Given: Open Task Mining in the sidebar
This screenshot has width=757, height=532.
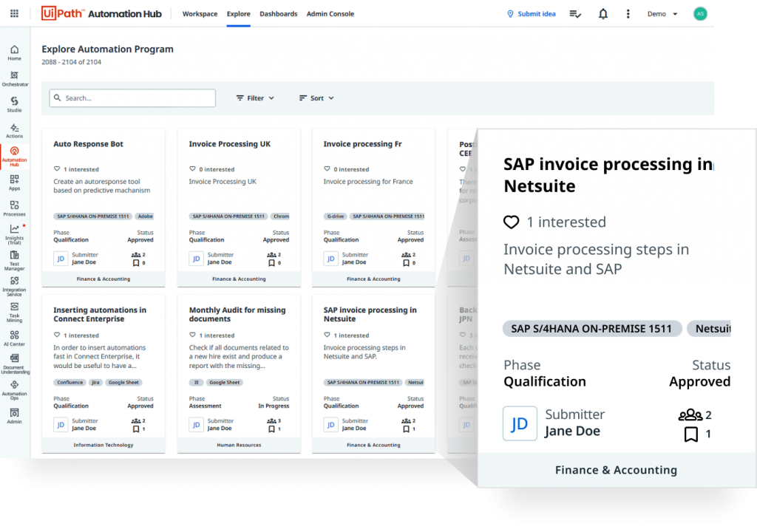Looking at the screenshot, I should click(x=15, y=313).
